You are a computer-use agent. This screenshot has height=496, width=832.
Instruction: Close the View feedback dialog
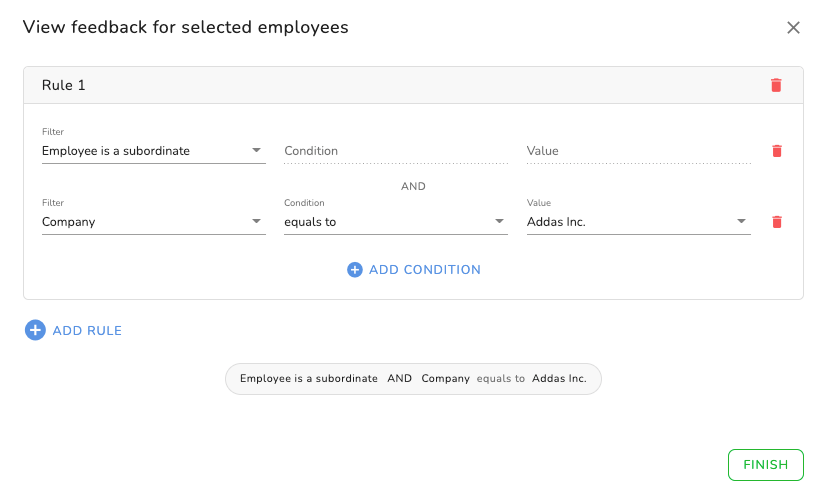pyautogui.click(x=793, y=28)
